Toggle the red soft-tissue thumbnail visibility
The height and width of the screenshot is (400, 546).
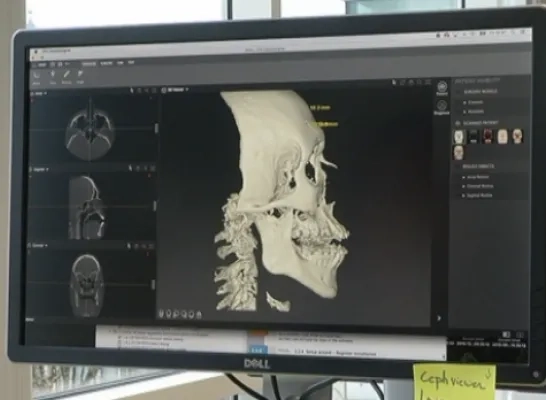488,136
